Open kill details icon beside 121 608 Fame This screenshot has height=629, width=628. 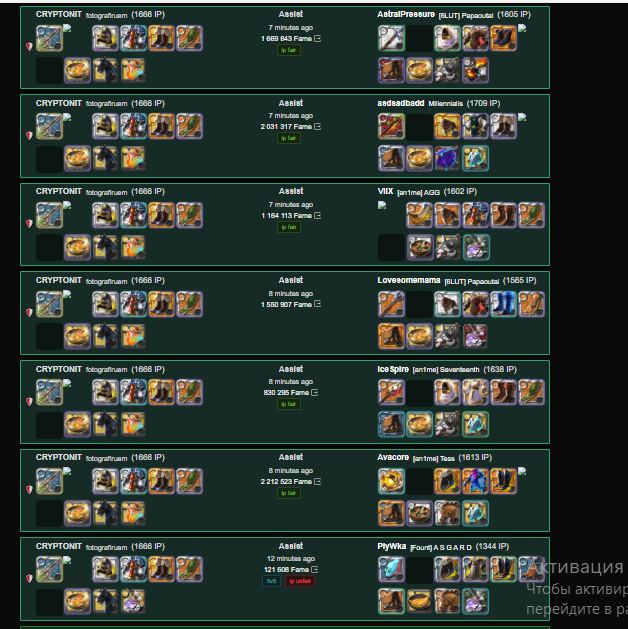[x=315, y=569]
